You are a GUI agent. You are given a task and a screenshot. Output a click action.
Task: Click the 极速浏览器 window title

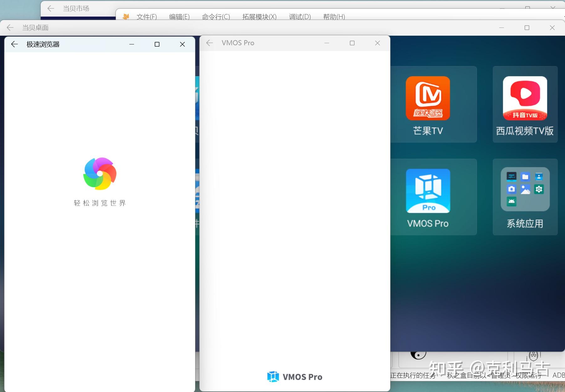pyautogui.click(x=43, y=44)
